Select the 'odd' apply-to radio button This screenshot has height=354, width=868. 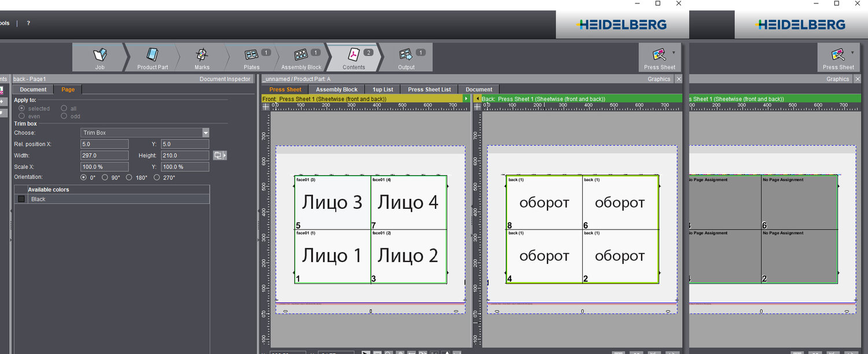(x=64, y=116)
